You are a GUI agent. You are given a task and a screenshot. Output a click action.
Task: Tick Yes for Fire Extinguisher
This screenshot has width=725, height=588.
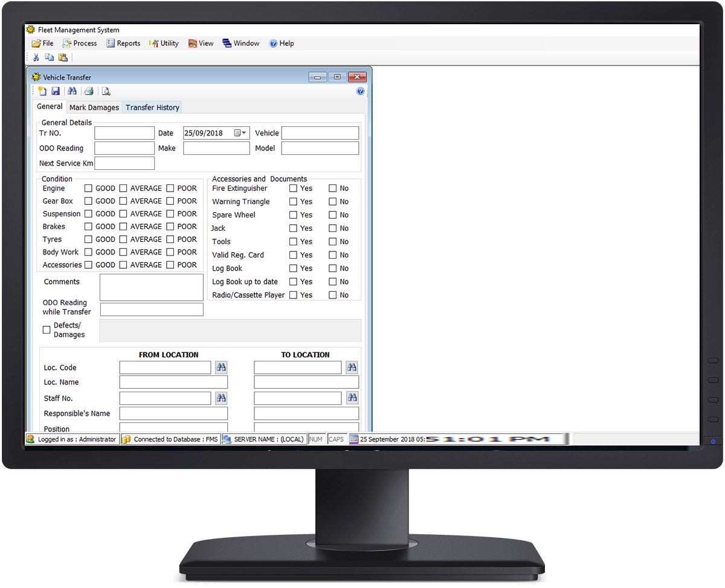point(293,189)
